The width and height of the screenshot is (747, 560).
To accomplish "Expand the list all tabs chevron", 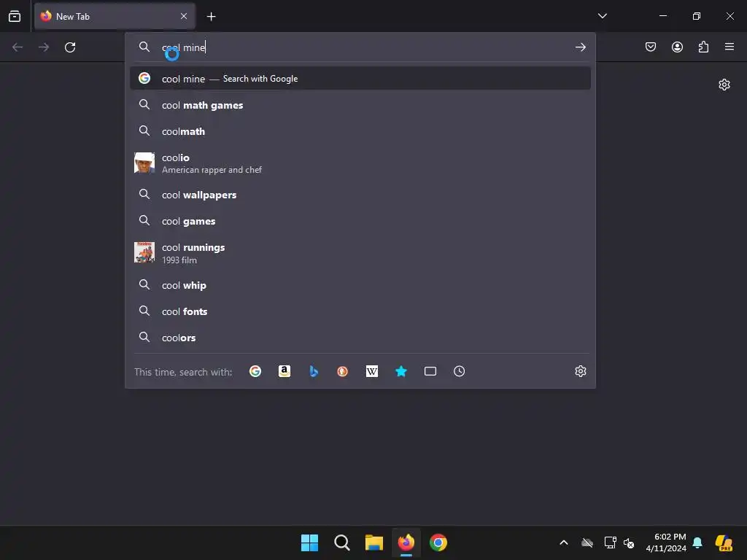I will tap(602, 16).
